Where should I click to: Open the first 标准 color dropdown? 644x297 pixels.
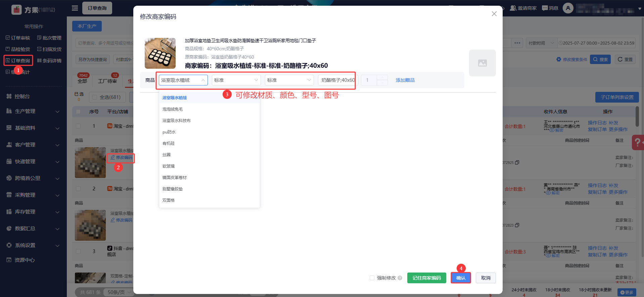pyautogui.click(x=236, y=80)
